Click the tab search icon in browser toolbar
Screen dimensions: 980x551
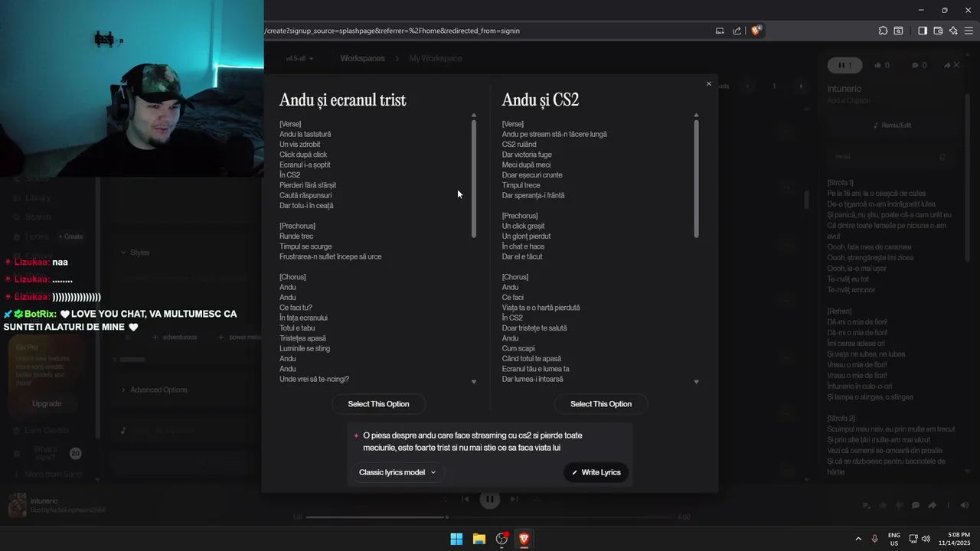pos(899,31)
